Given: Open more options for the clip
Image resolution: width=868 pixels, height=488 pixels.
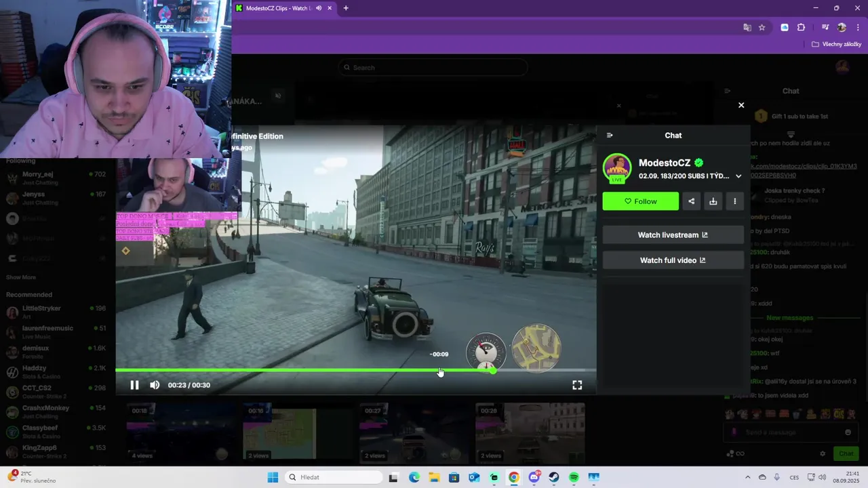Looking at the screenshot, I should (x=734, y=201).
